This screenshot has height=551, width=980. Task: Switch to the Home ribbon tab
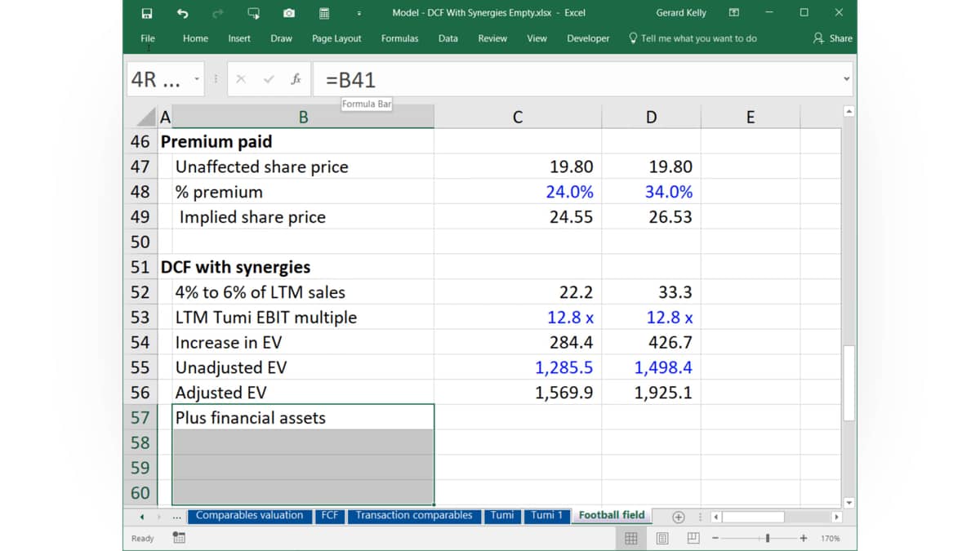click(195, 38)
